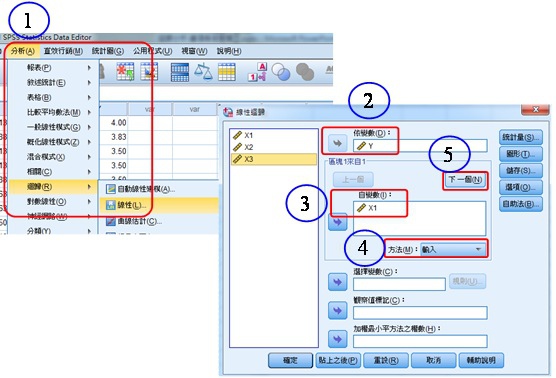
Task: Expand the 報表(P) submenu
Action: coord(53,67)
